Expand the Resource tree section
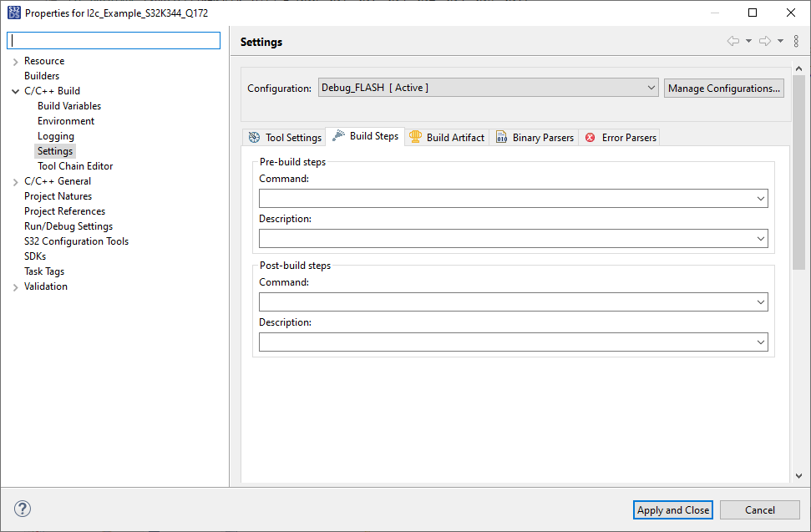The height and width of the screenshot is (532, 811). point(15,60)
